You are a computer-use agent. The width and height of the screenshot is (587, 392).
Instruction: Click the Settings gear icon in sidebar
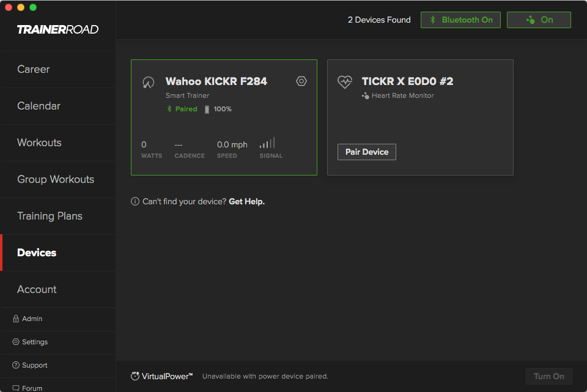tap(16, 342)
